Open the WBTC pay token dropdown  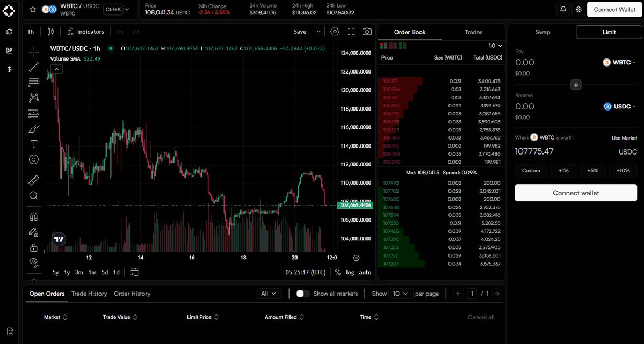click(x=619, y=62)
